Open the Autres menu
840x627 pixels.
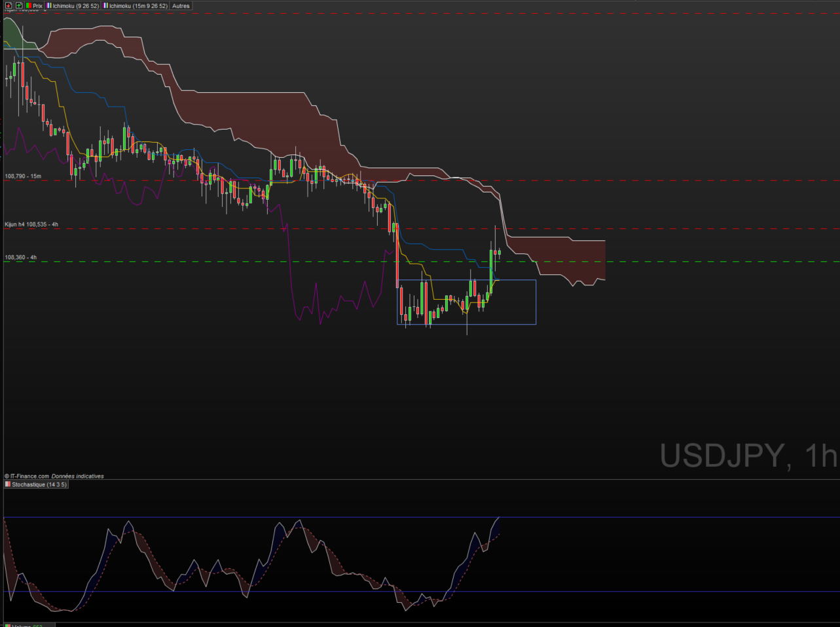tap(181, 6)
